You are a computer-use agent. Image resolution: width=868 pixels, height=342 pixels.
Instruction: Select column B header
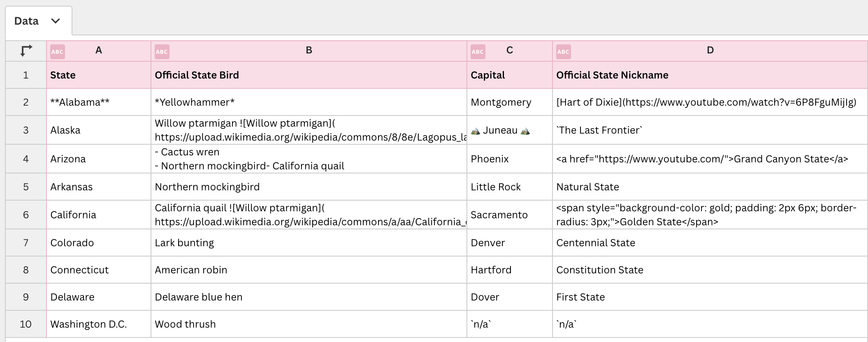point(309,51)
